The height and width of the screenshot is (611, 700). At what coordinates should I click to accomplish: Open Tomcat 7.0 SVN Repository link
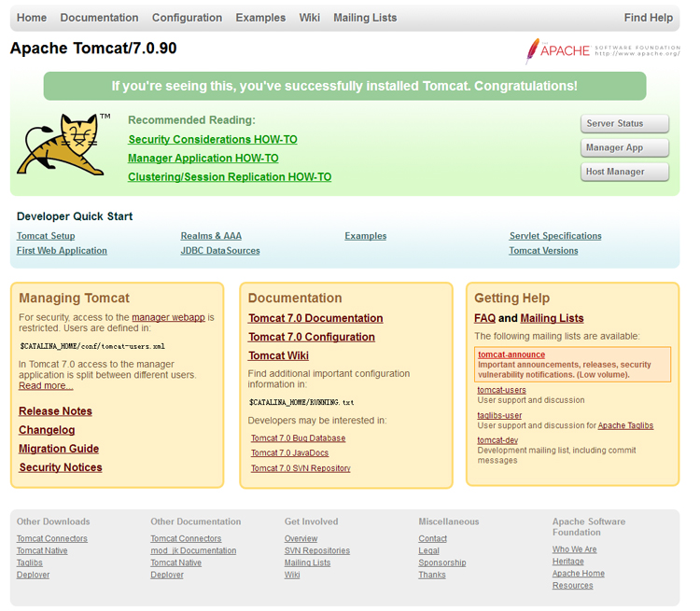301,468
